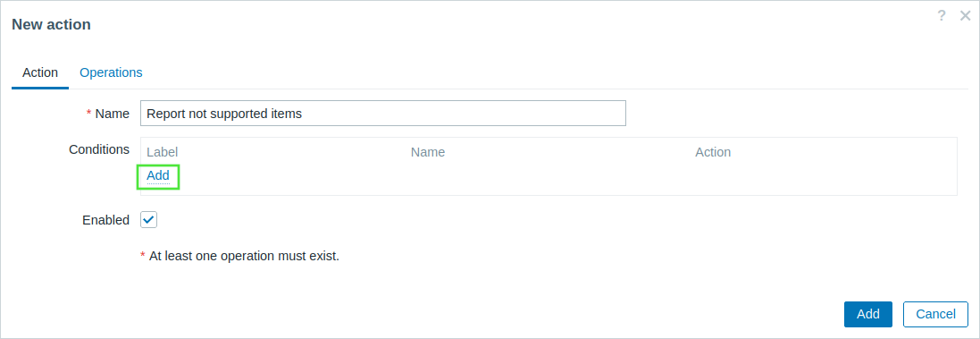Close the New action dialog
This screenshot has height=339, width=980.
pos(965,16)
